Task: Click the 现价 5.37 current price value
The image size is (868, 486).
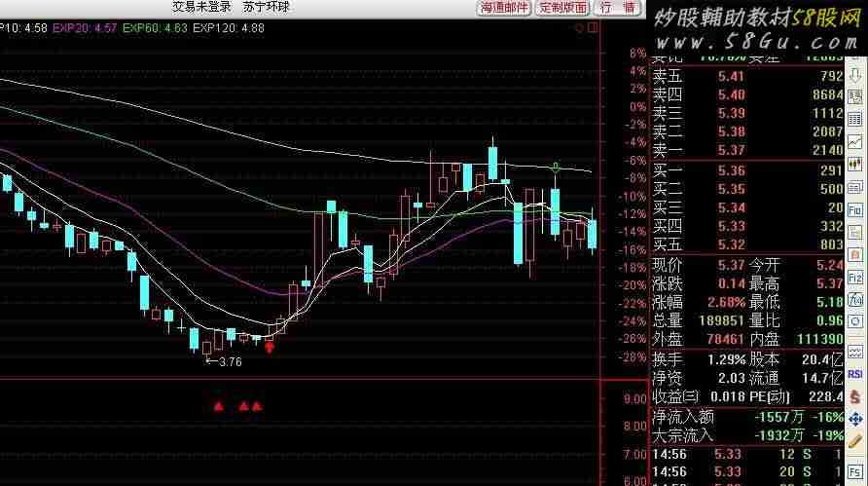Action: click(x=731, y=266)
